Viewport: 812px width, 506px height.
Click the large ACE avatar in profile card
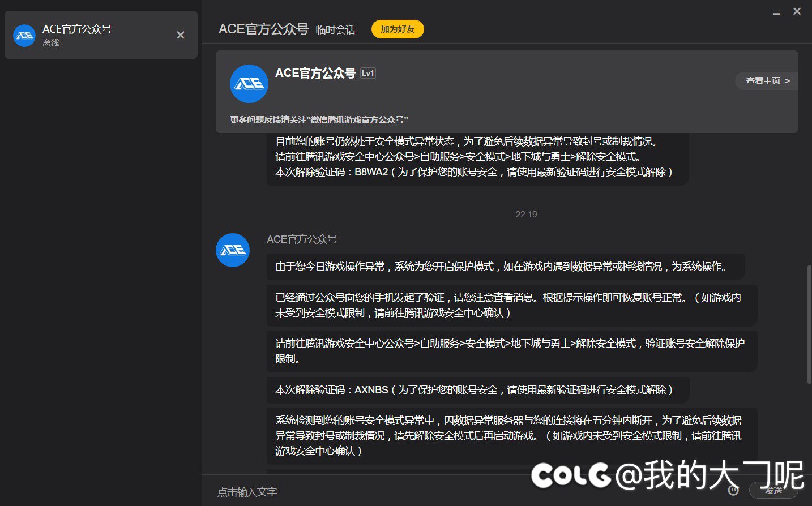tap(249, 84)
